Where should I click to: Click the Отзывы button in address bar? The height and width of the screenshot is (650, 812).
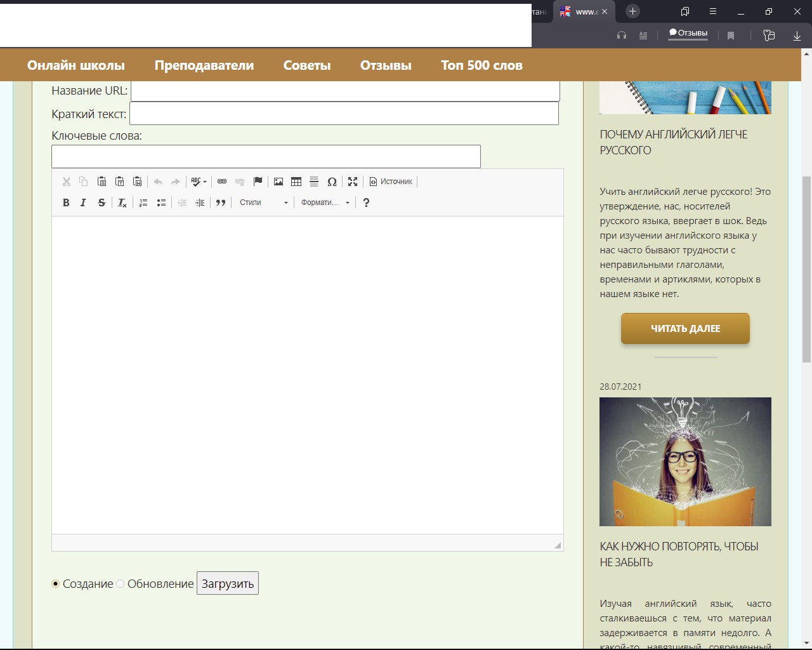pos(688,34)
